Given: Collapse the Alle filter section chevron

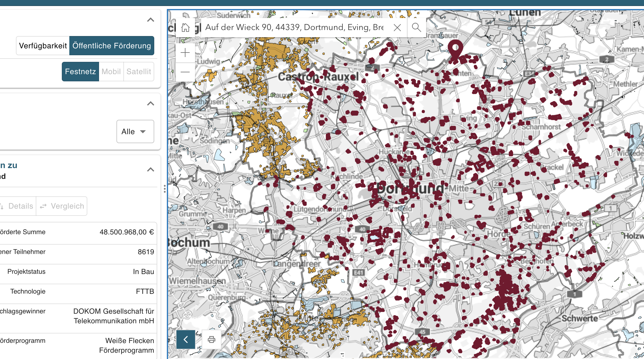Looking at the screenshot, I should click(151, 104).
